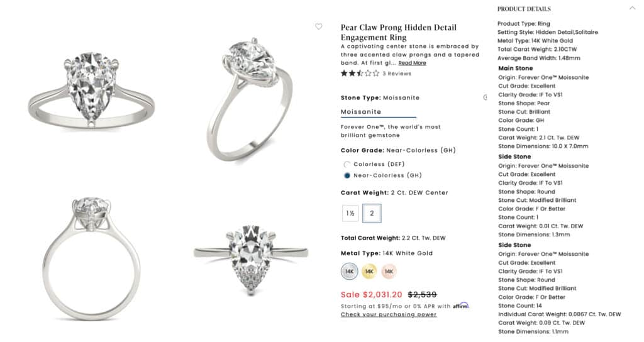
Task: Select 14K Rose Gold metal swatch
Action: (389, 271)
